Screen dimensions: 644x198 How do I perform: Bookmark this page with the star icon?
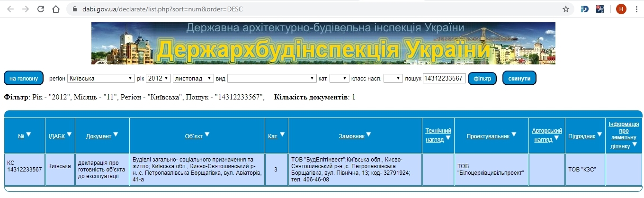click(x=565, y=9)
